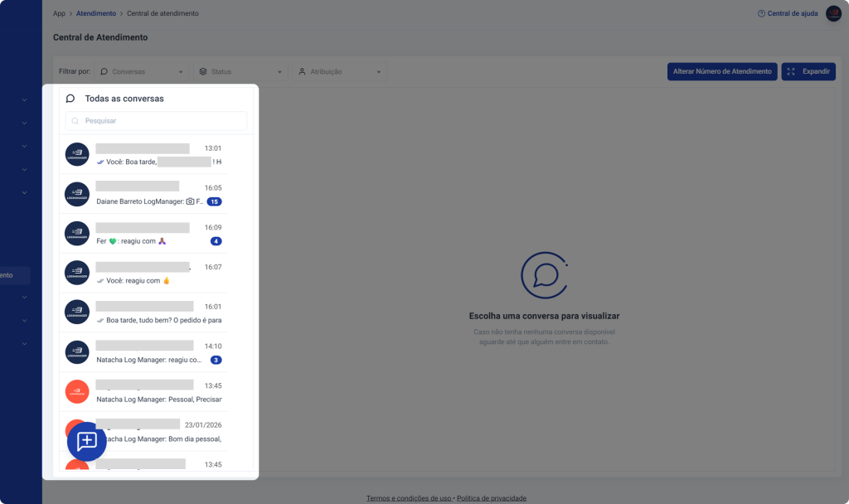Click the magnifier icon in Pesquisar field
This screenshot has width=849, height=504.
coord(75,121)
